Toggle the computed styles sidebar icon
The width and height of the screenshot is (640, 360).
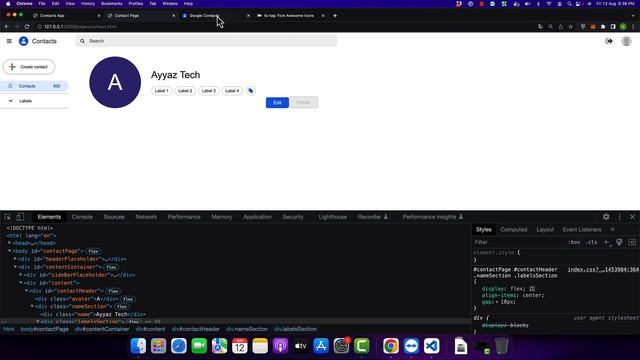pos(632,242)
